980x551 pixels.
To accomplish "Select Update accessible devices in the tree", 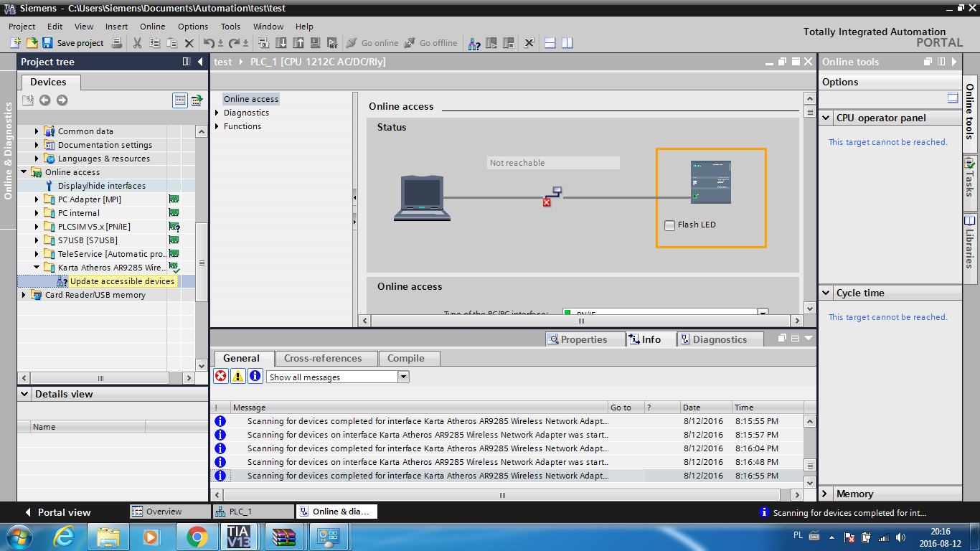I will click(122, 281).
